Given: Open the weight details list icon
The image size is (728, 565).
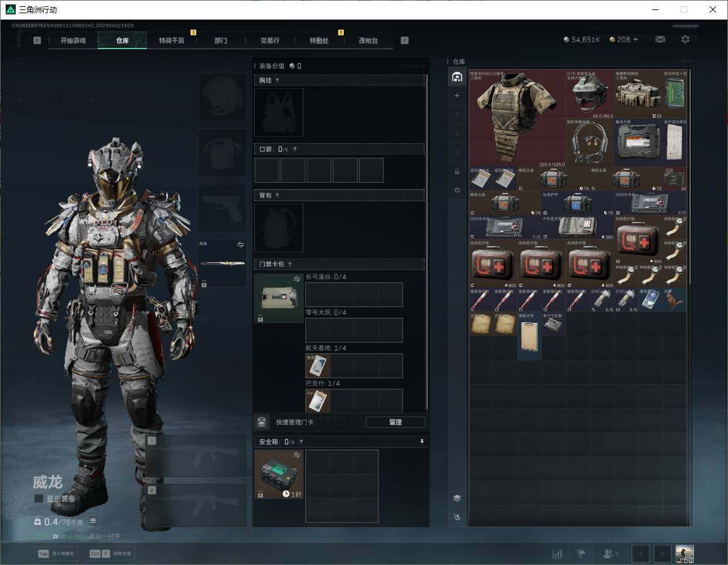Looking at the screenshot, I should [x=93, y=521].
